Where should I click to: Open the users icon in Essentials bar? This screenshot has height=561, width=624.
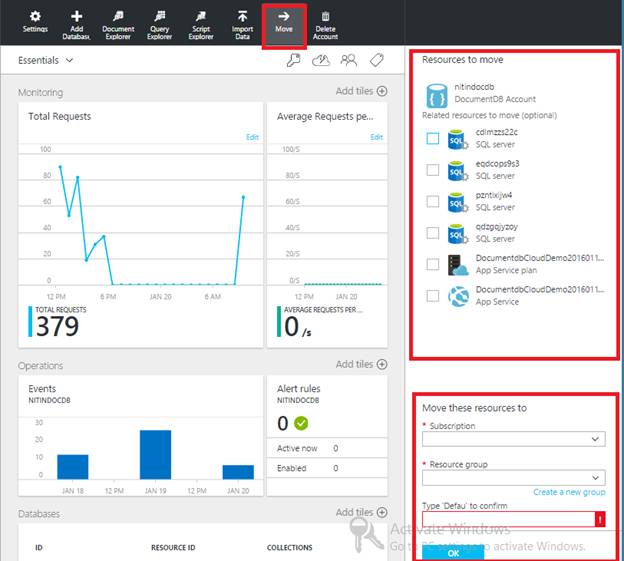pos(349,60)
